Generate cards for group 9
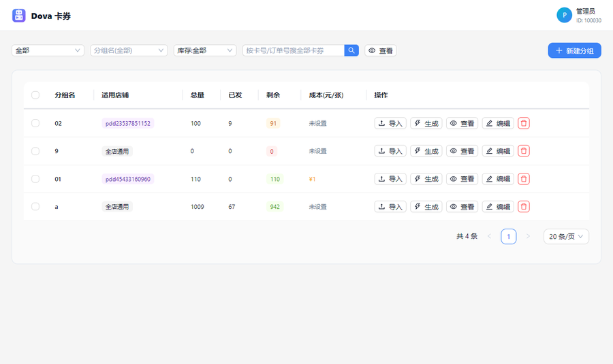Screen dimensions: 613x364 pos(426,151)
